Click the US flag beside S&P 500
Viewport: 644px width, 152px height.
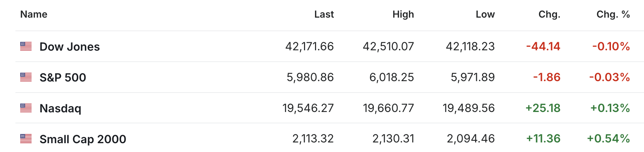pyautogui.click(x=26, y=77)
